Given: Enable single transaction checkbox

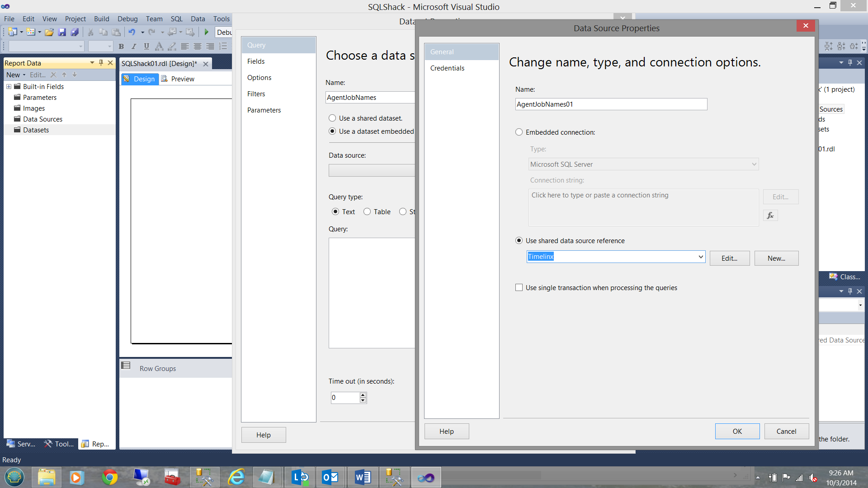Looking at the screenshot, I should click(519, 288).
